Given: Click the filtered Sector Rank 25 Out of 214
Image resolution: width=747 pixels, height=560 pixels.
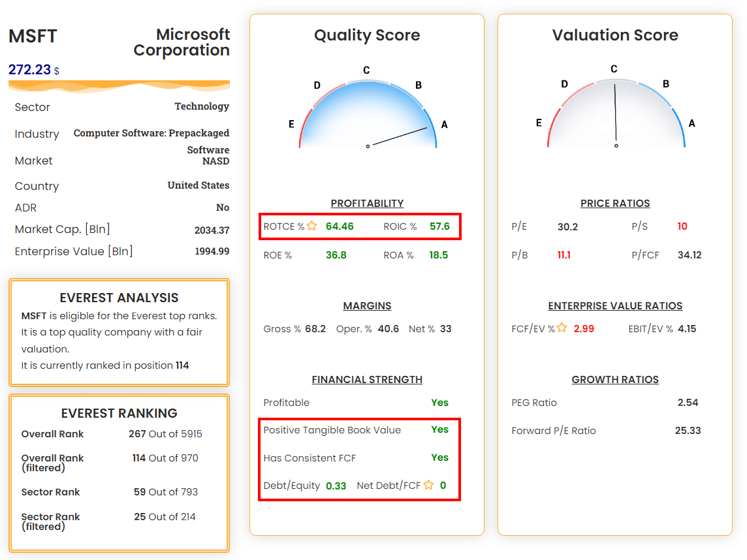Looking at the screenshot, I should 165,517.
